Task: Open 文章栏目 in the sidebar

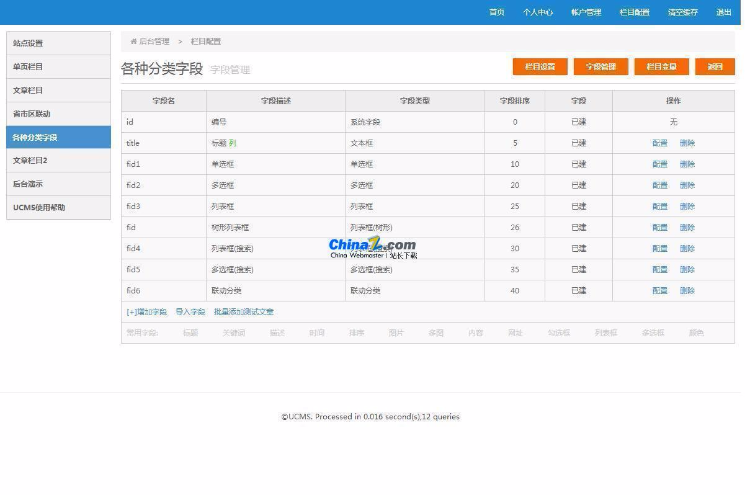Action: click(58, 90)
